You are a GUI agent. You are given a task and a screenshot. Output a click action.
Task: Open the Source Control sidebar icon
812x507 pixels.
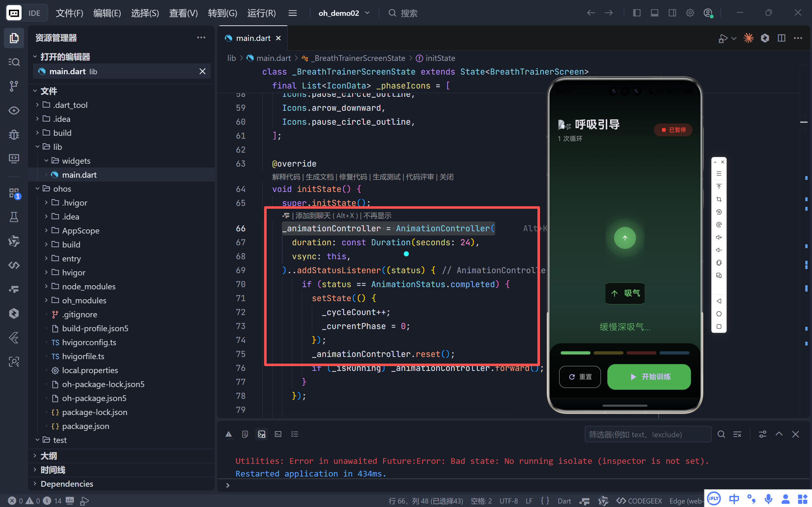click(x=14, y=86)
